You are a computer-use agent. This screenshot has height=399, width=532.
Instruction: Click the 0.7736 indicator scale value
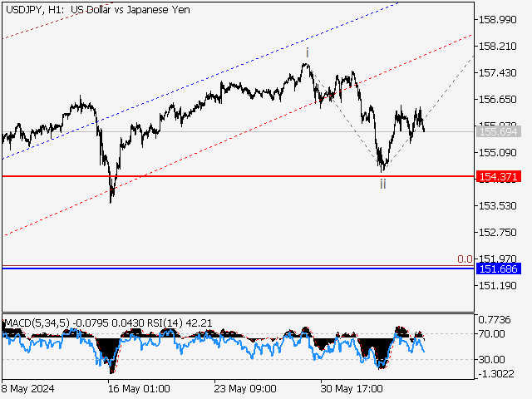coord(495,319)
